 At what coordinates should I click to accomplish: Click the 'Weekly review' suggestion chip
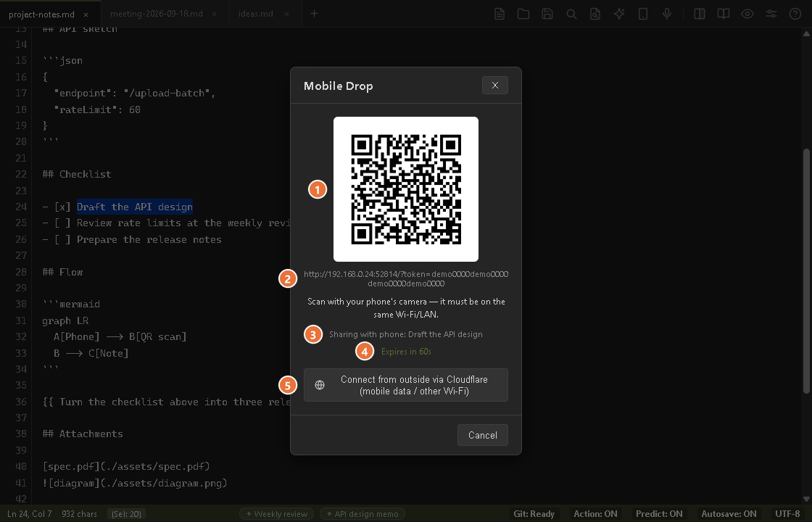tap(276, 514)
